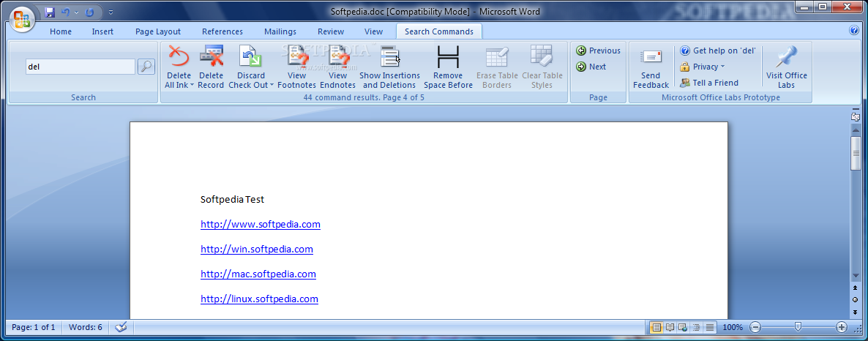Open the http://win.softpedia.com link
Image resolution: width=868 pixels, height=341 pixels.
(x=257, y=249)
